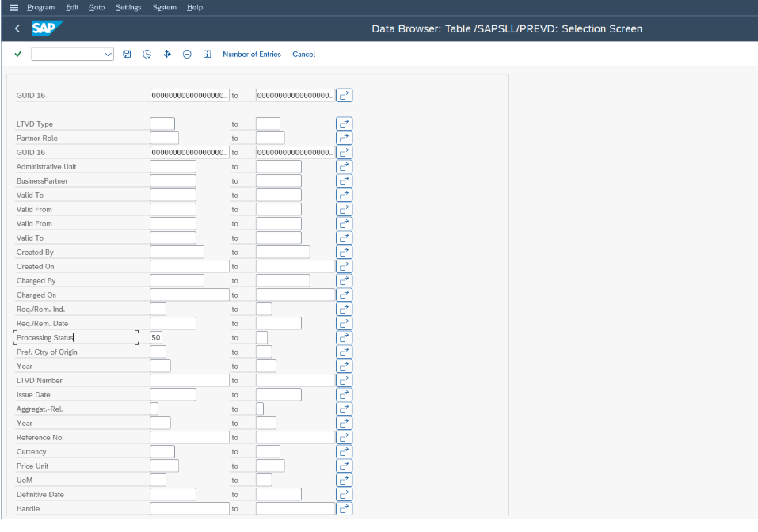
Task: Open the Goto menu
Action: pos(97,7)
